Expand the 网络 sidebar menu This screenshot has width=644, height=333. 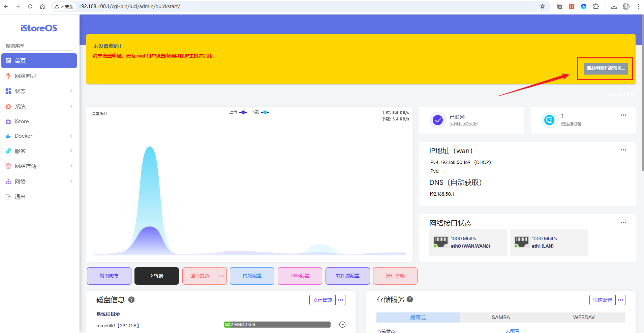coord(39,182)
